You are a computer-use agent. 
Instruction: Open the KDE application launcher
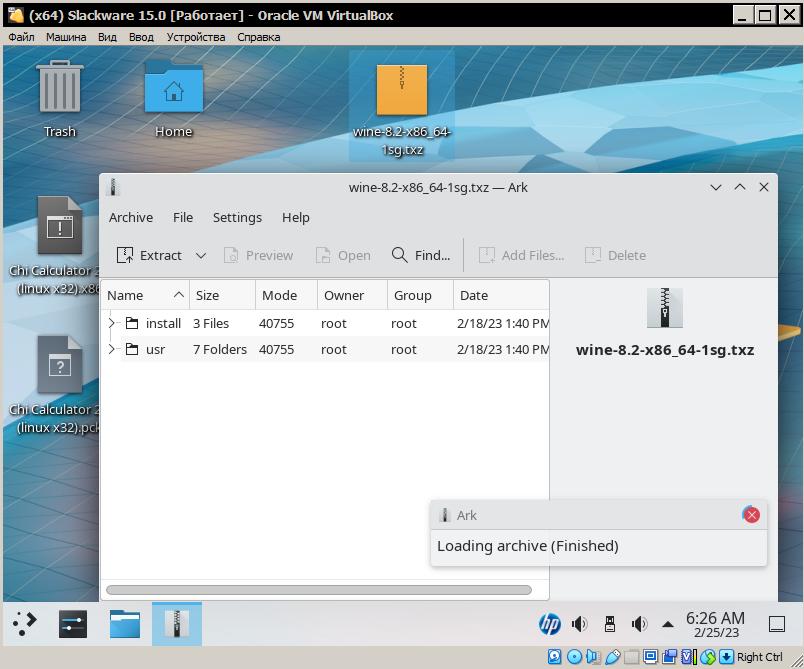pos(25,624)
